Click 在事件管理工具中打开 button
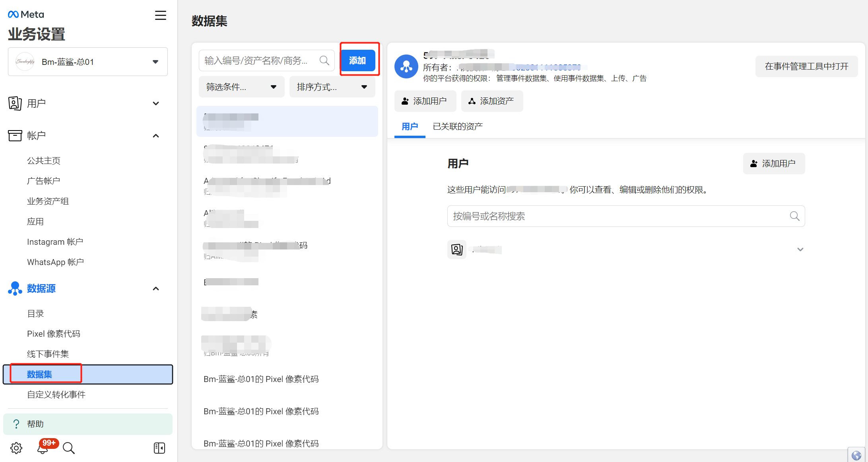The image size is (868, 462). point(806,66)
